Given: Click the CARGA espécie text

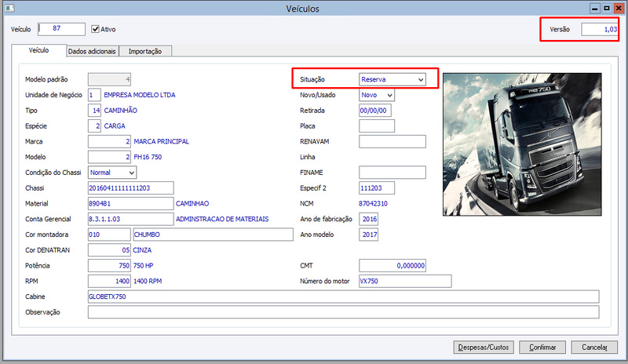Looking at the screenshot, I should point(114,126).
